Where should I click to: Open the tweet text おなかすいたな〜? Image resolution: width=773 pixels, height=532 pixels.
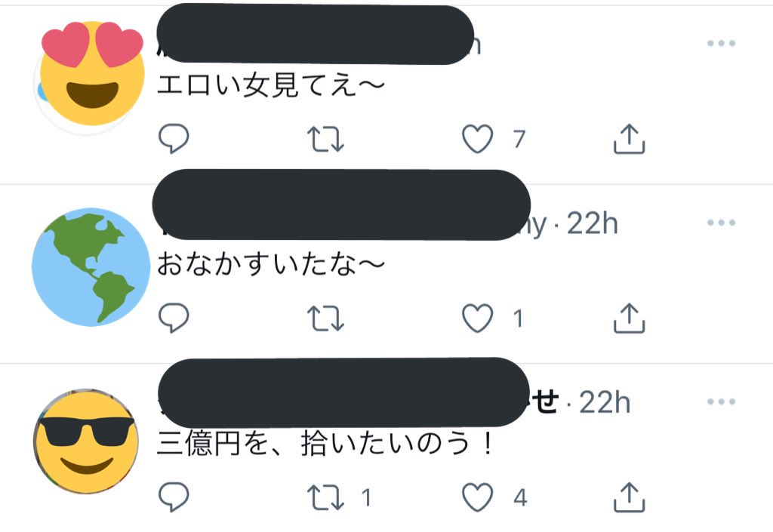(271, 265)
